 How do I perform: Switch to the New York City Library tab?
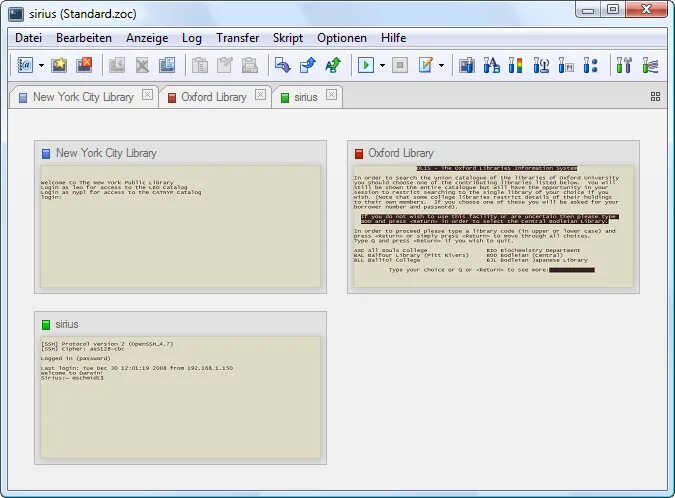(x=83, y=97)
